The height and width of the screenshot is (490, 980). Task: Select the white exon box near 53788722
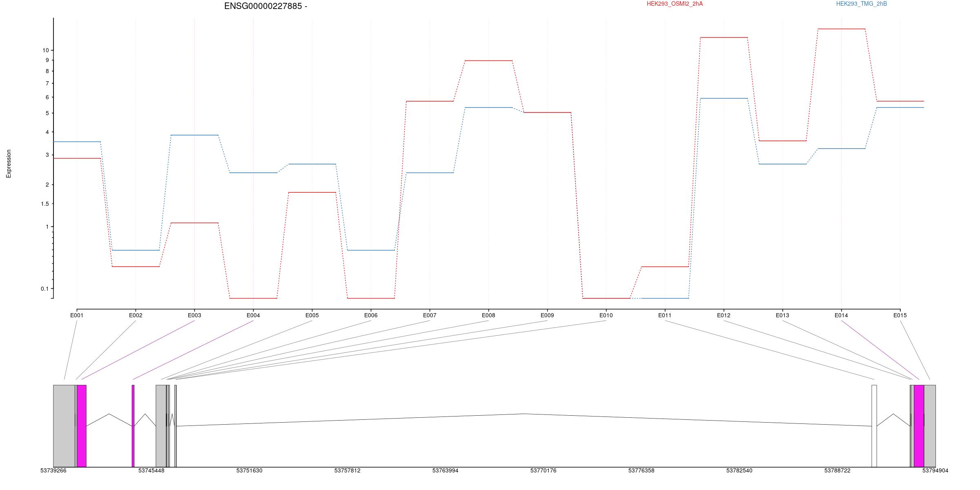tap(874, 426)
